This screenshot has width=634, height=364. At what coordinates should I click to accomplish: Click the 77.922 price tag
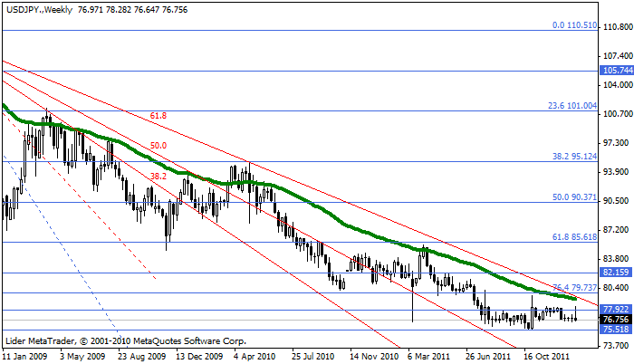616,310
